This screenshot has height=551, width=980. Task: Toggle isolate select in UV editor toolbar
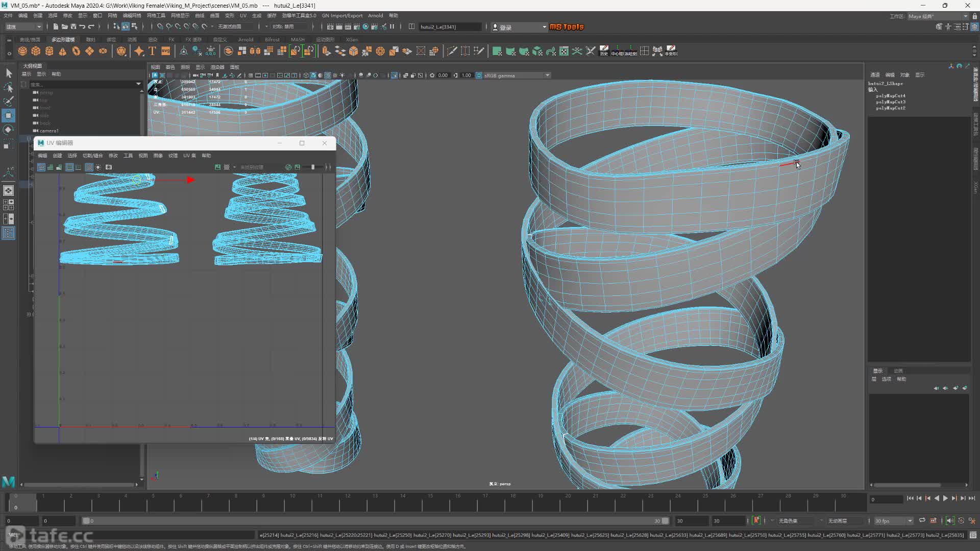coord(98,167)
